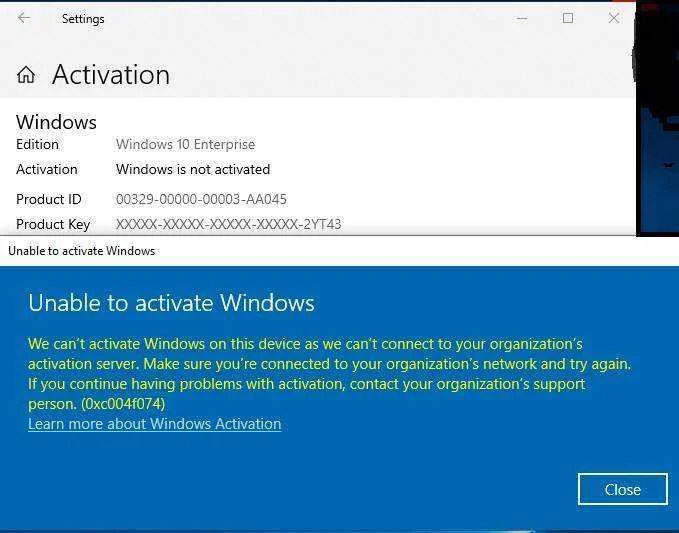
Task: Click the Windows section heading
Action: 56,122
